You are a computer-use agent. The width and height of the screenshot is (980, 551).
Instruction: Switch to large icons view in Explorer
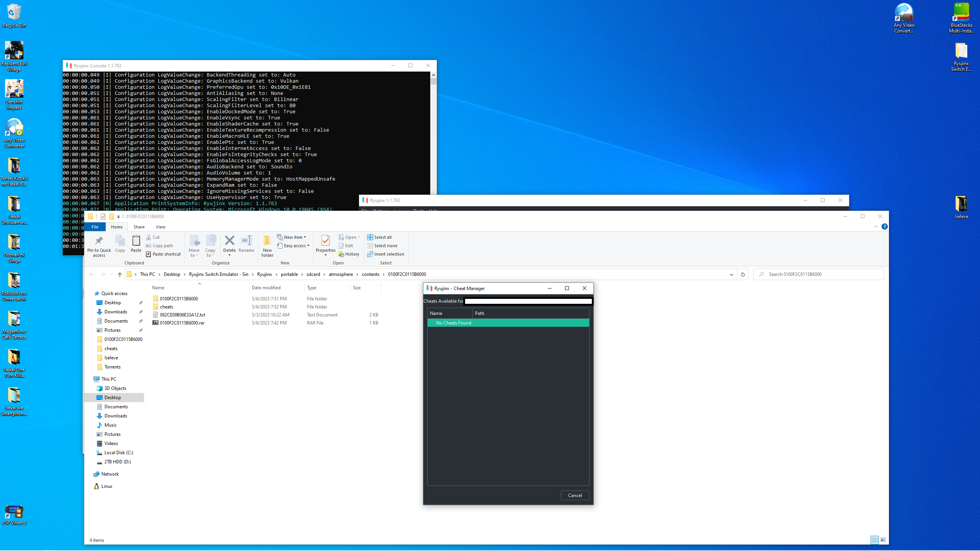883,540
